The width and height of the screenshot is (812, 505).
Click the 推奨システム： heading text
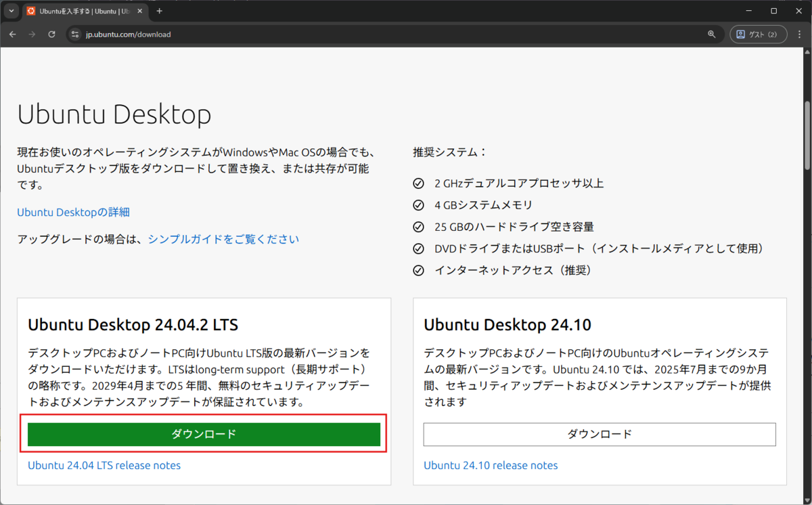coord(450,152)
